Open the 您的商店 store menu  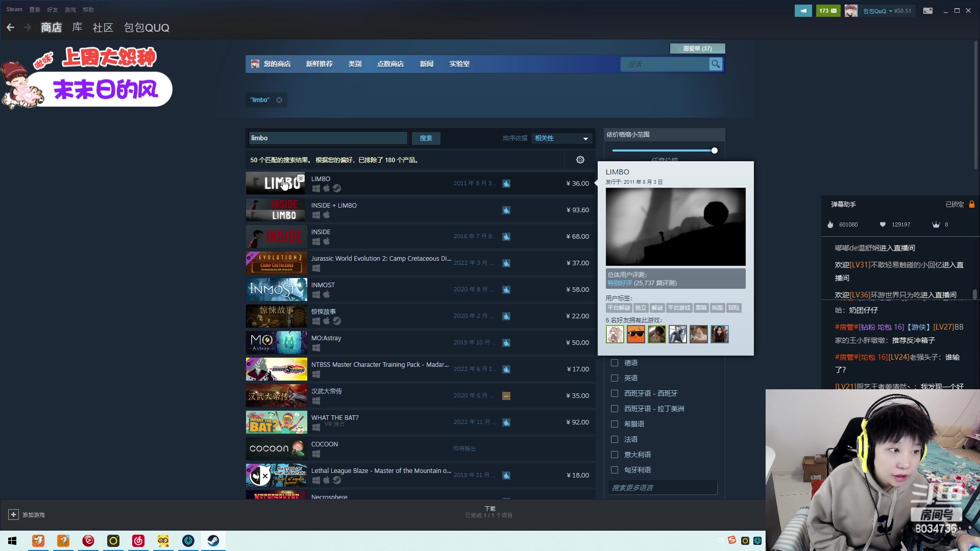[x=277, y=64]
